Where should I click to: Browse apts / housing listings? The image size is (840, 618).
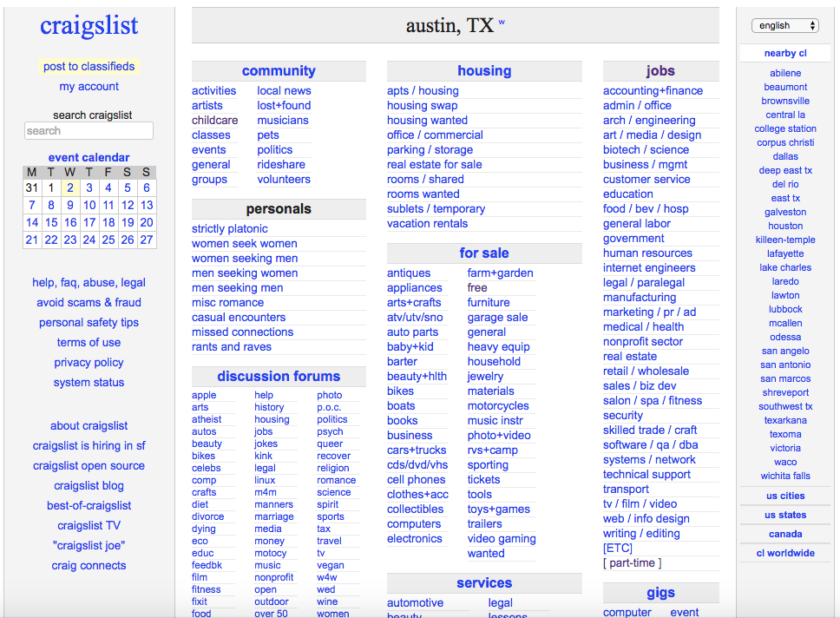[x=423, y=90]
